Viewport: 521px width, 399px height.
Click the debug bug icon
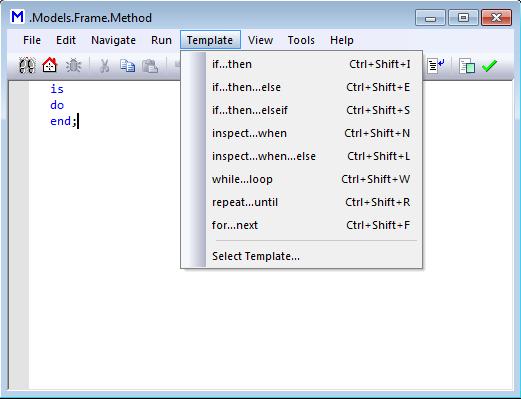pos(73,66)
